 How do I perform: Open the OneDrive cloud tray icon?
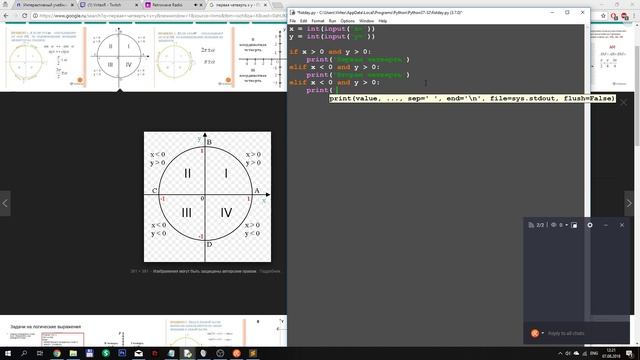tap(576, 353)
